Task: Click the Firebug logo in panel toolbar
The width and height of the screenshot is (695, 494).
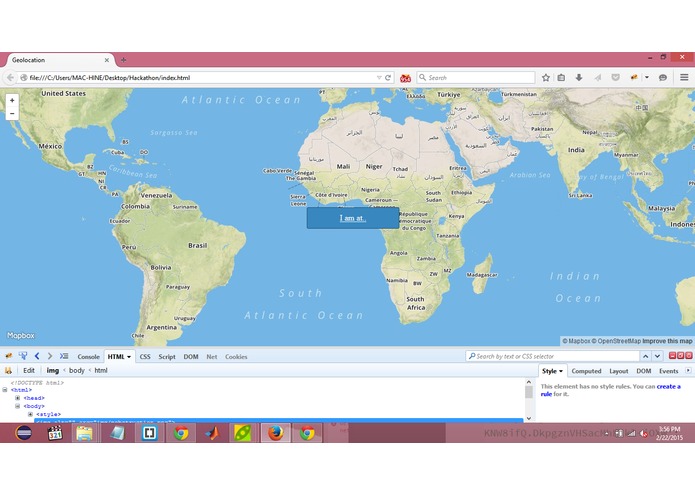Action: click(x=8, y=356)
